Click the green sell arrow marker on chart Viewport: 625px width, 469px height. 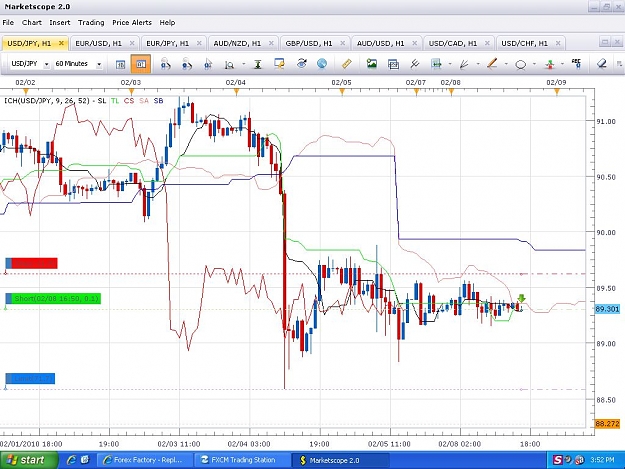(x=521, y=298)
